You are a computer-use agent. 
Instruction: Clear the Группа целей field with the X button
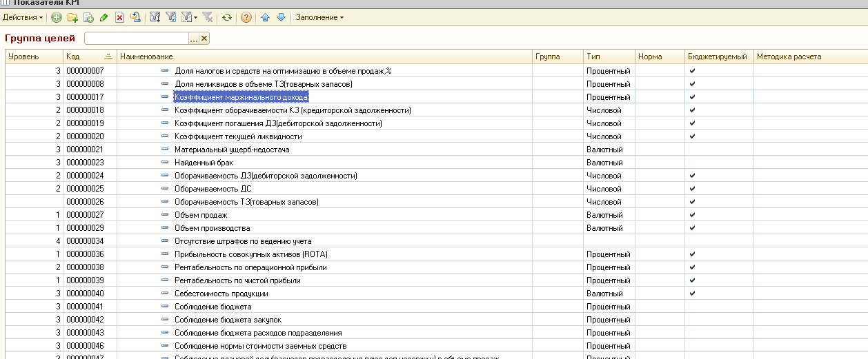pyautogui.click(x=204, y=39)
